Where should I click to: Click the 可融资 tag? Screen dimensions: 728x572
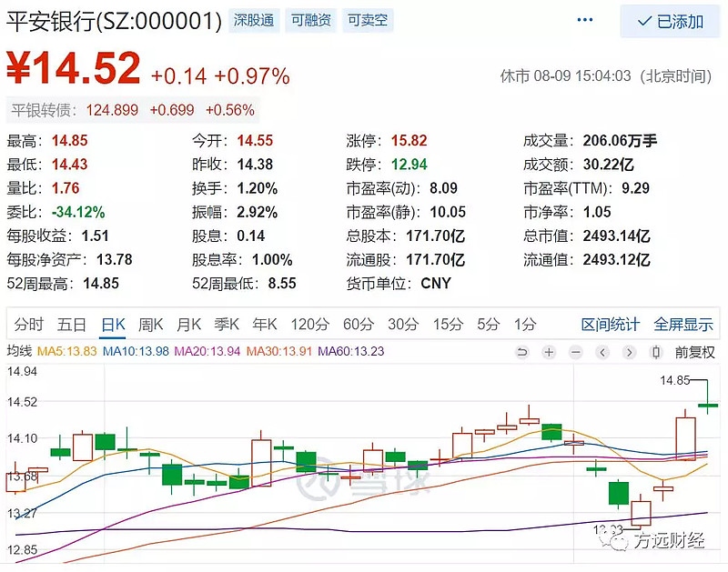310,20
